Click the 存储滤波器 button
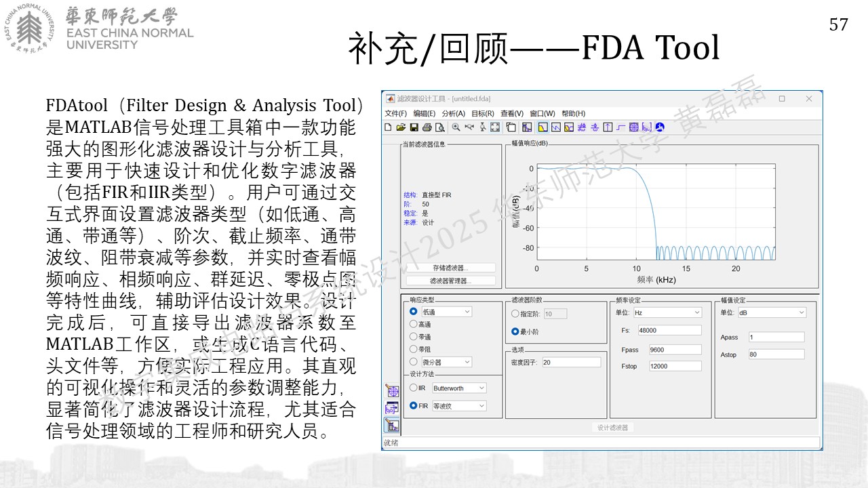Viewport: 868px width, 488px height. click(x=451, y=268)
